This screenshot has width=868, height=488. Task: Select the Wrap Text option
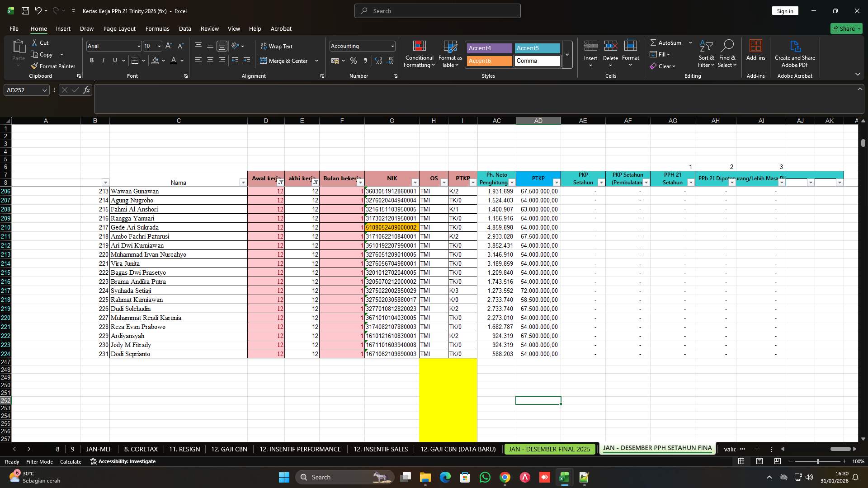pyautogui.click(x=277, y=46)
